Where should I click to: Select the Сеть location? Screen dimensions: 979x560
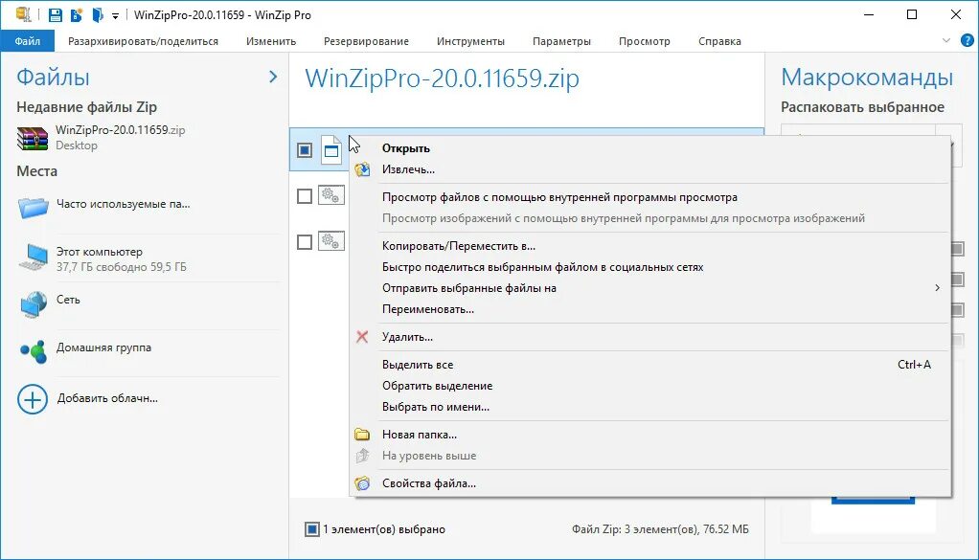[x=68, y=300]
